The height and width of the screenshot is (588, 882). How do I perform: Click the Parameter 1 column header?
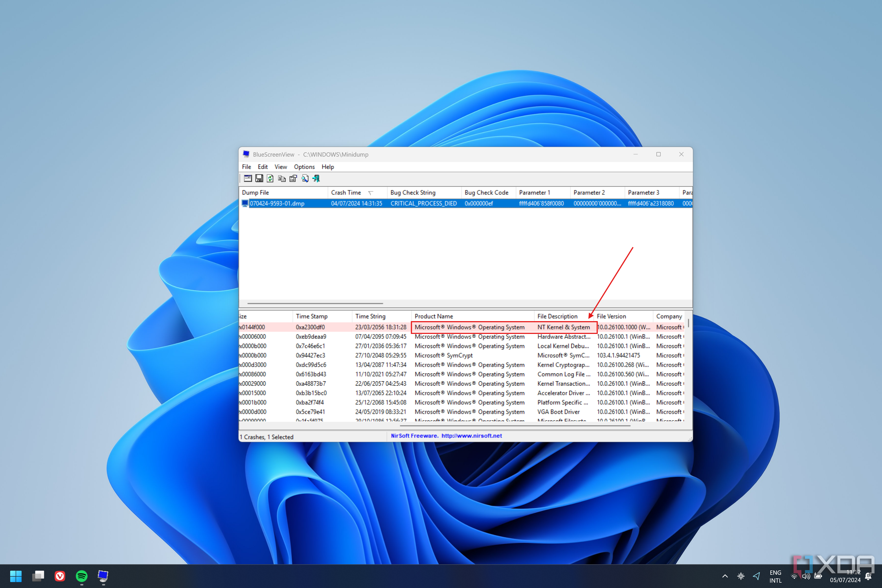[x=543, y=193]
